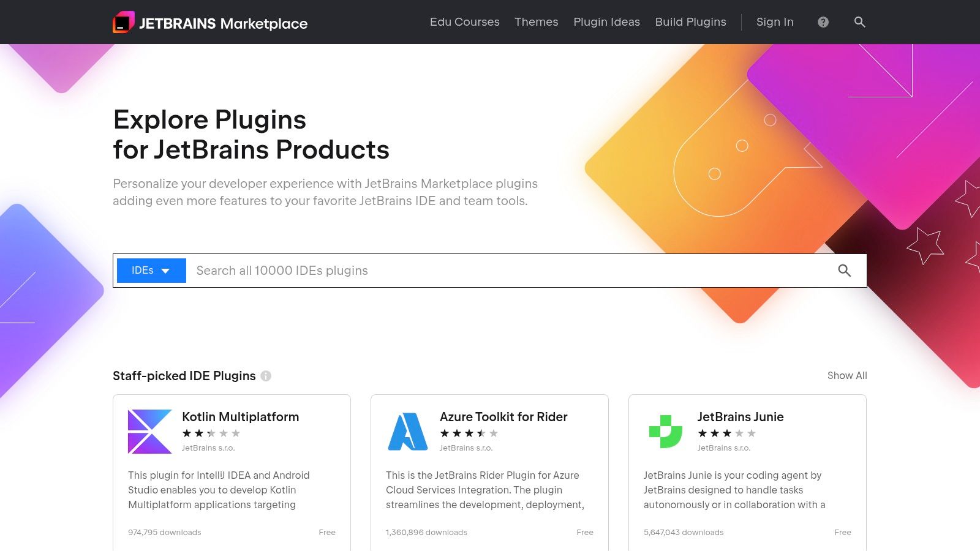This screenshot has height=551, width=980.
Task: Click the search icon inside the plugin search bar
Action: [x=845, y=270]
